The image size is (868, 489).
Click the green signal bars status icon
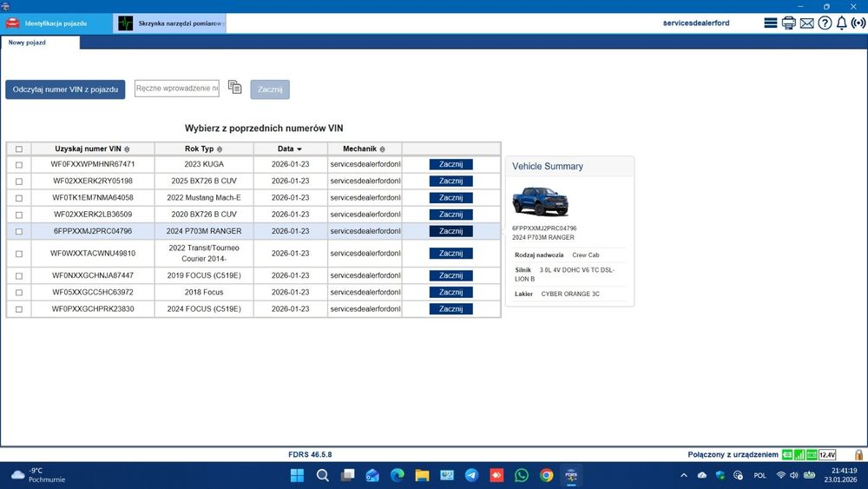pos(799,454)
